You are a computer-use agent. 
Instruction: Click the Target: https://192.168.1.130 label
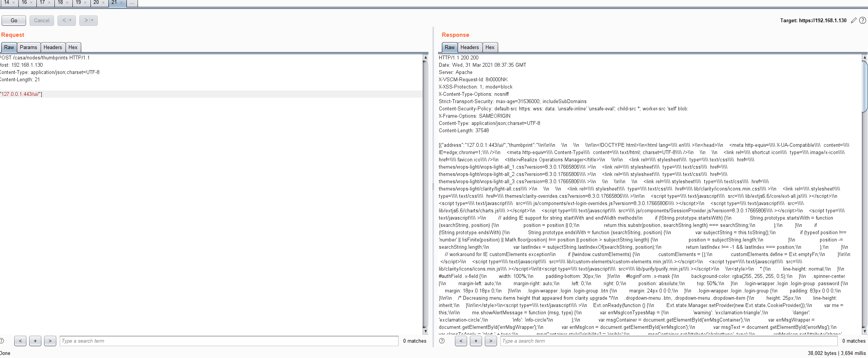pyautogui.click(x=813, y=21)
